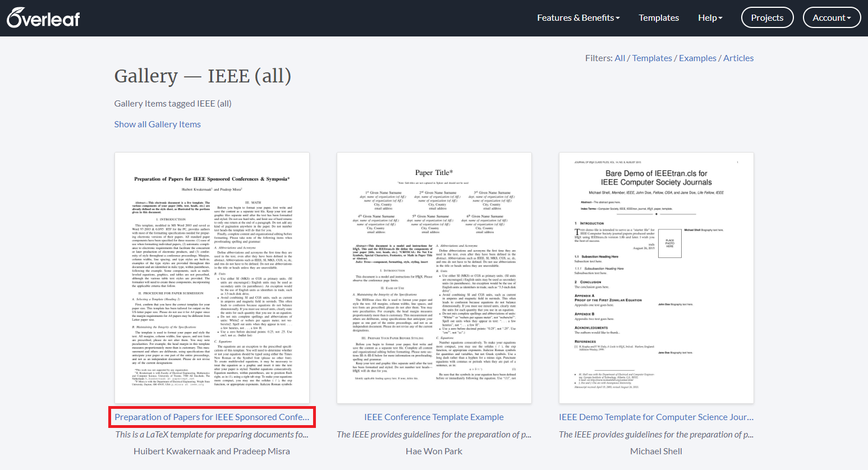
Task: Expand the Help dropdown menu
Action: pos(710,18)
